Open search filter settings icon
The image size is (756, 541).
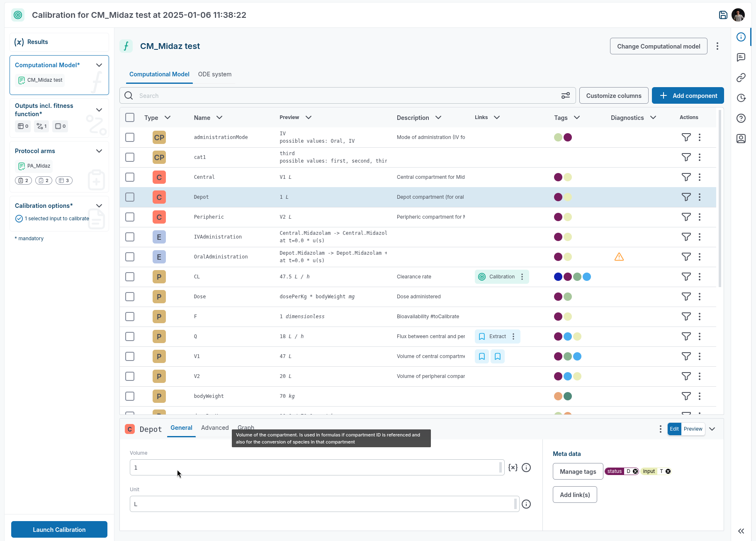565,96
